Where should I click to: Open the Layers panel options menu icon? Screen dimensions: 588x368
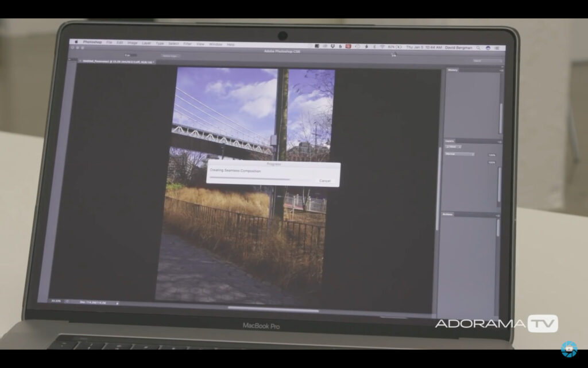tap(498, 141)
